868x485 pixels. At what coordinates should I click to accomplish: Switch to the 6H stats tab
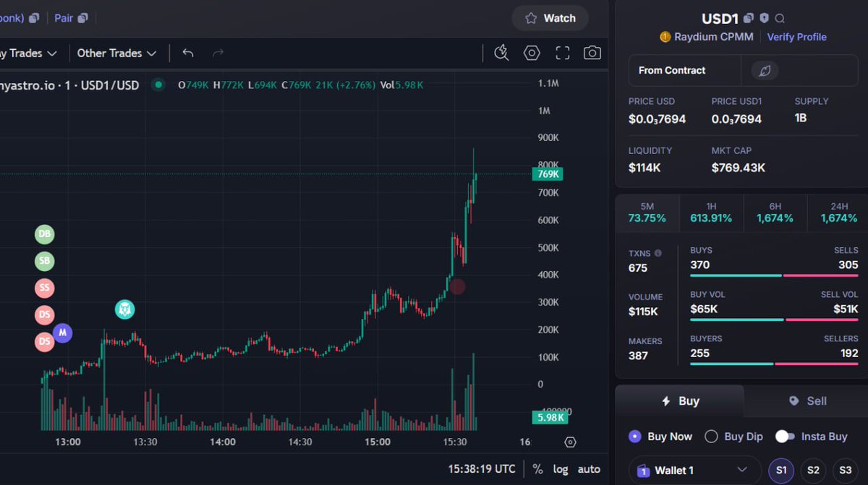pos(775,213)
